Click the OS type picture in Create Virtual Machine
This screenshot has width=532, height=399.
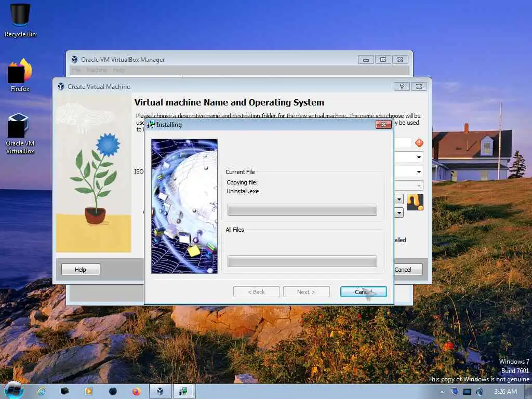coord(415,202)
